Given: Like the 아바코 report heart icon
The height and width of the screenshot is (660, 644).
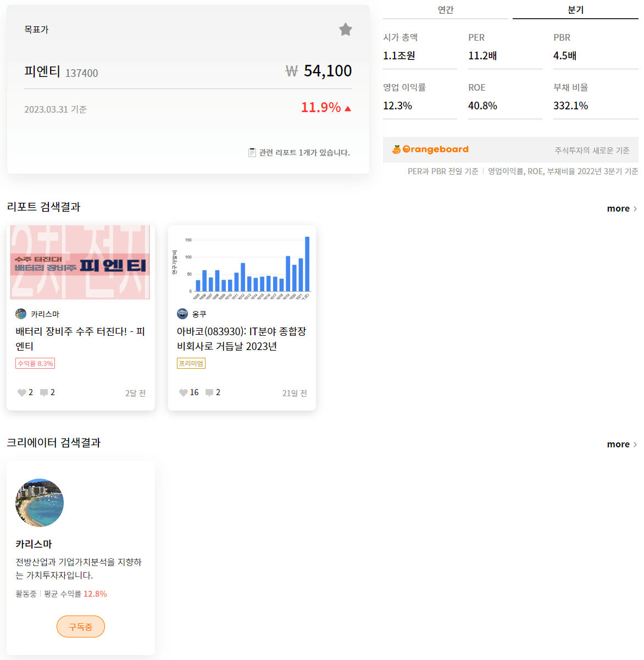Looking at the screenshot, I should pyautogui.click(x=183, y=392).
